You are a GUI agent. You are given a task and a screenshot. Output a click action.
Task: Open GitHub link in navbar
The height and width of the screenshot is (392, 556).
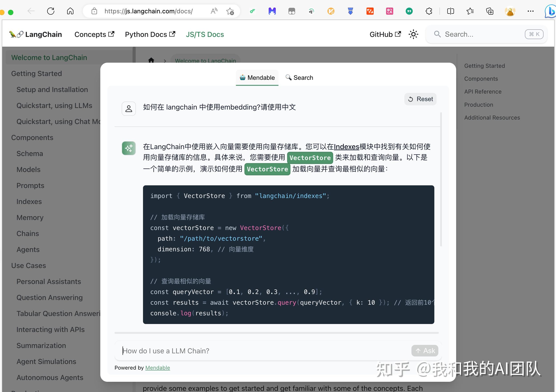pos(385,34)
